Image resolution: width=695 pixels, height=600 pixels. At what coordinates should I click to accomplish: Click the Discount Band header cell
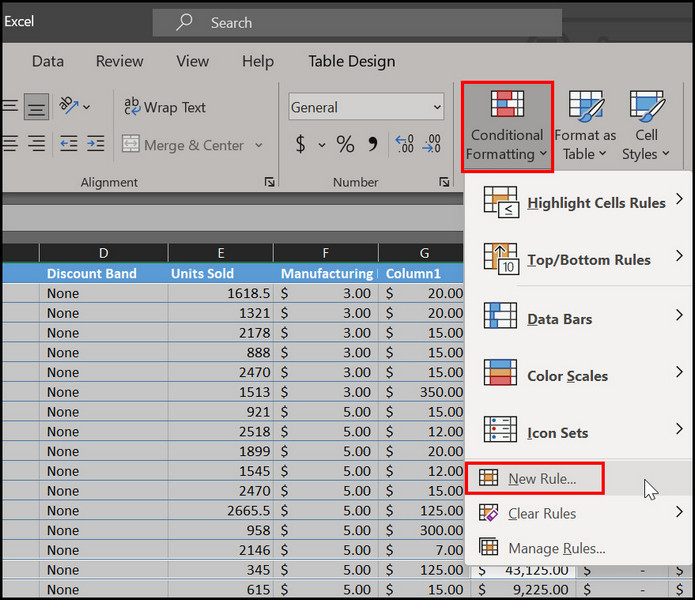pos(103,273)
